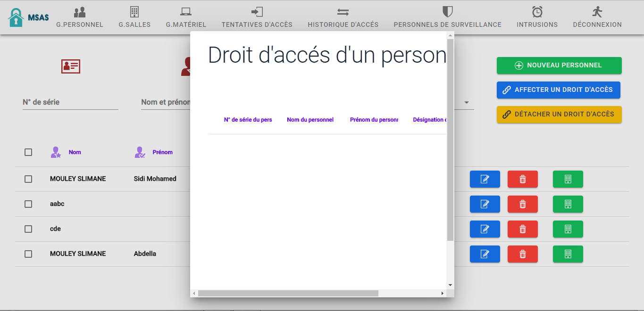Click the Droit d'accés dialog title

pyautogui.click(x=327, y=55)
